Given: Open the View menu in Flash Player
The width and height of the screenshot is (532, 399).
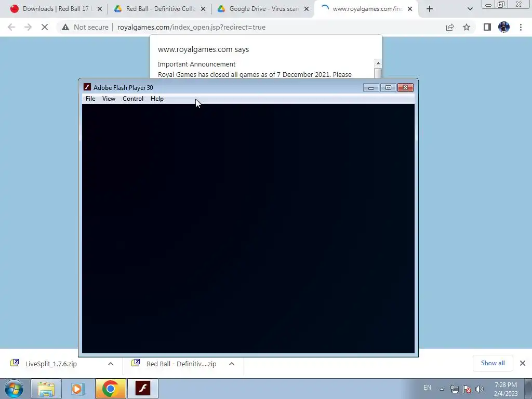Looking at the screenshot, I should click(109, 99).
